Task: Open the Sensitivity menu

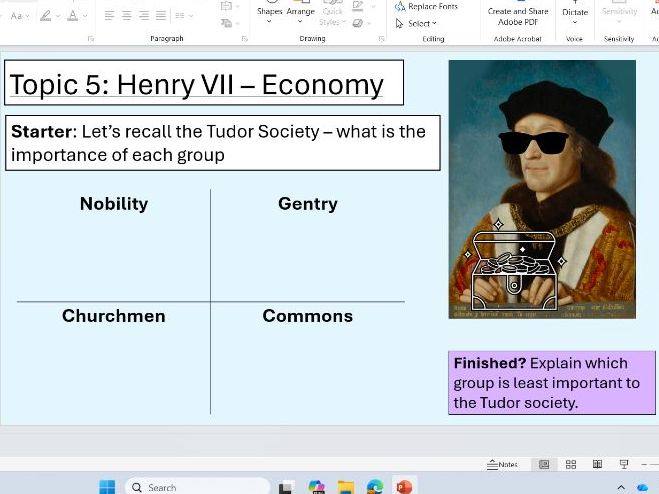Action: (x=619, y=13)
